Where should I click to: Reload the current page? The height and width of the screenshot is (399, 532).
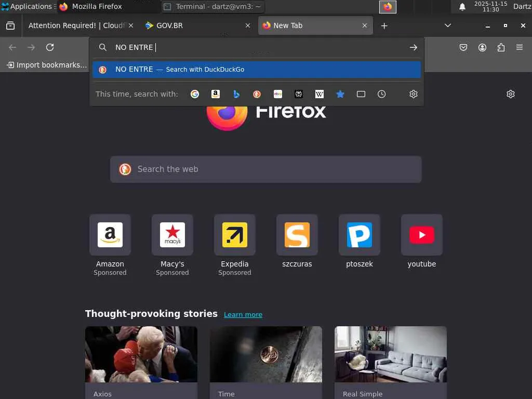tap(50, 47)
